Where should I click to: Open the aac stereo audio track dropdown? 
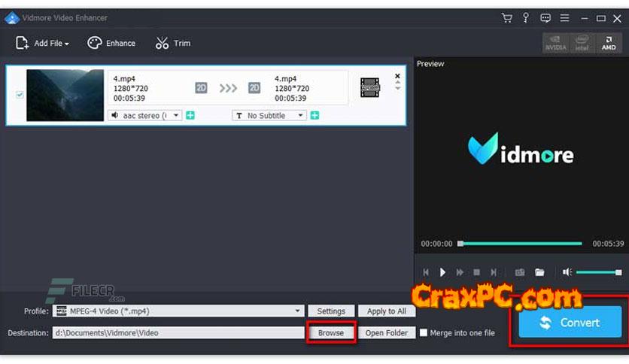coord(144,116)
